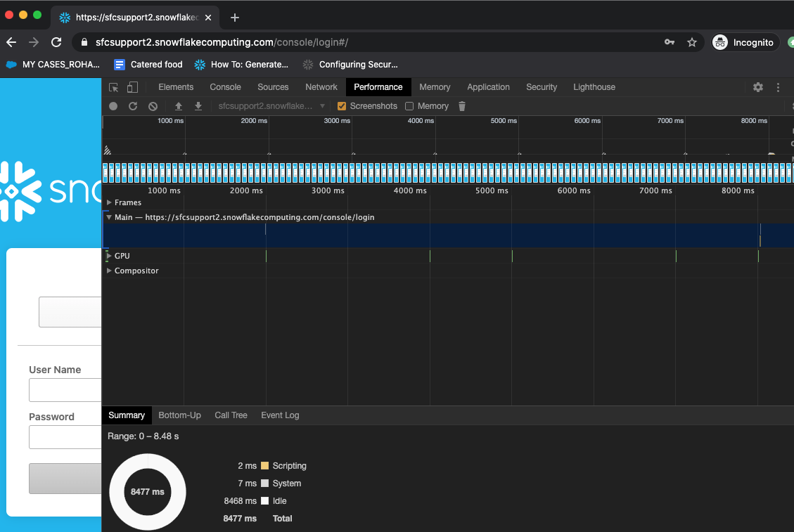794x532 pixels.
Task: Clear the current performance recording
Action: [153, 105]
